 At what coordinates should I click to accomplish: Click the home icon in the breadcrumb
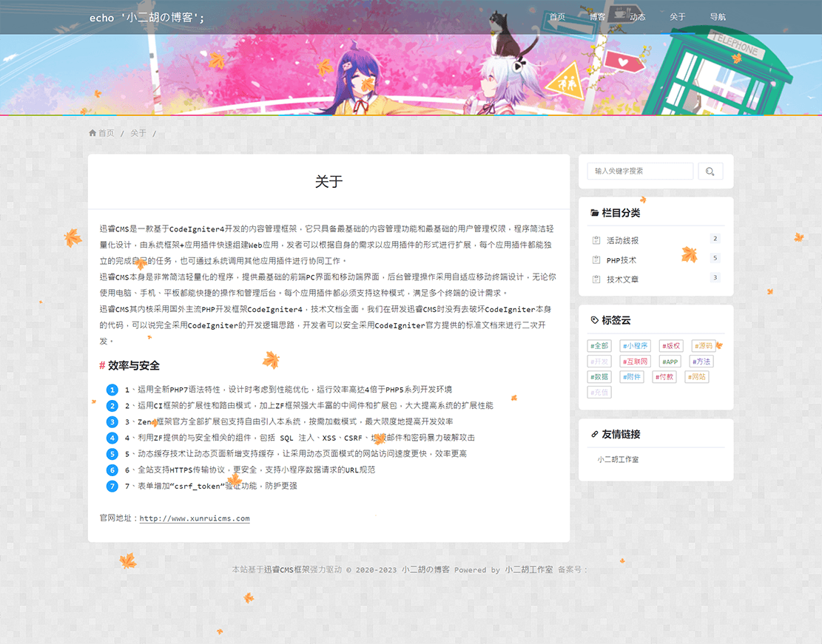point(92,133)
